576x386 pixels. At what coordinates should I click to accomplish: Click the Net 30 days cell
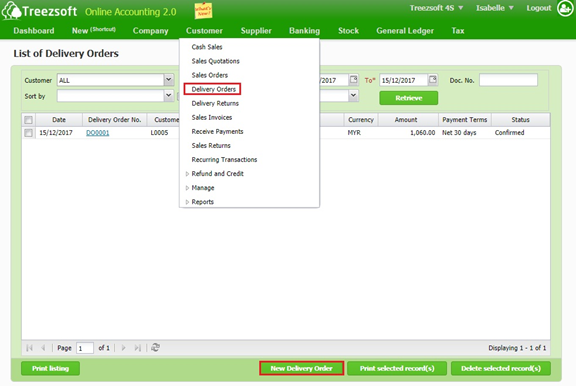click(x=459, y=133)
